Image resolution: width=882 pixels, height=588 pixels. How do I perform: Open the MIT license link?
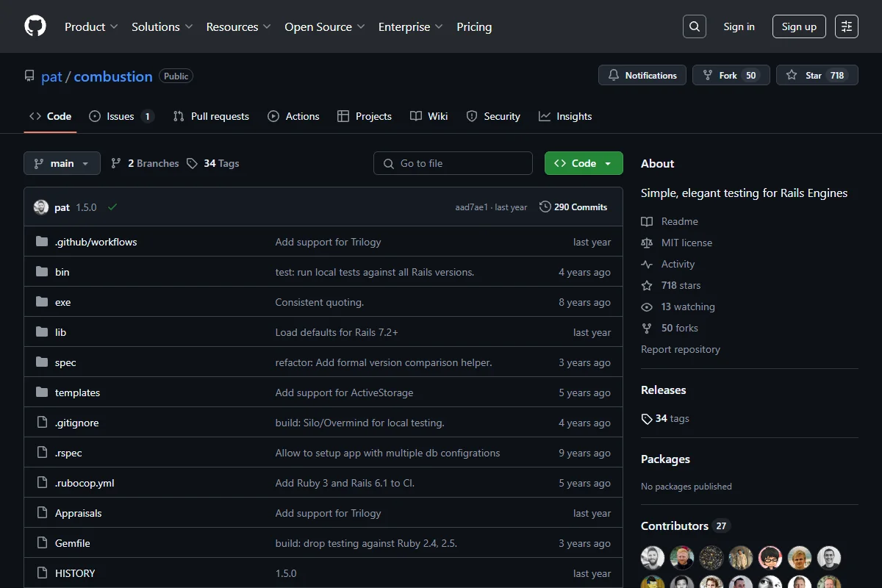(686, 243)
